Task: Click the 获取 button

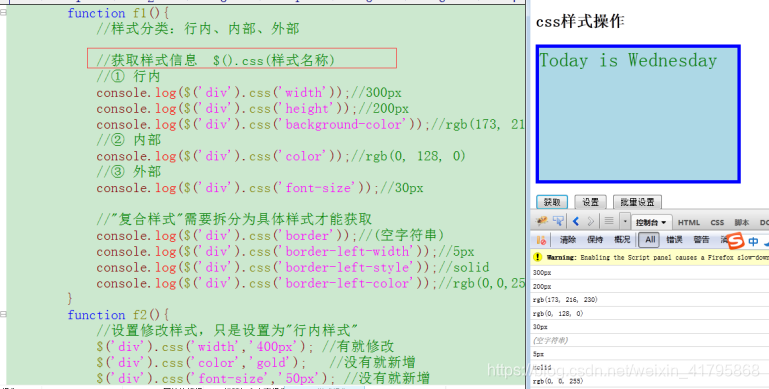Action: [552, 202]
